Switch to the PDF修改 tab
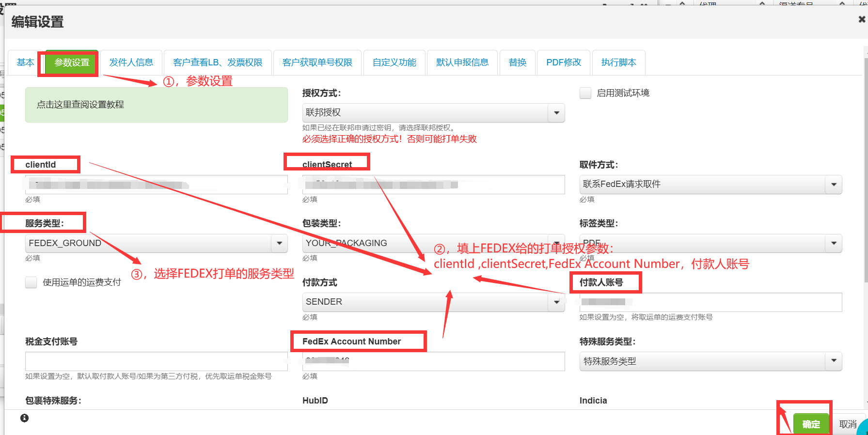868x435 pixels. pyautogui.click(x=564, y=62)
